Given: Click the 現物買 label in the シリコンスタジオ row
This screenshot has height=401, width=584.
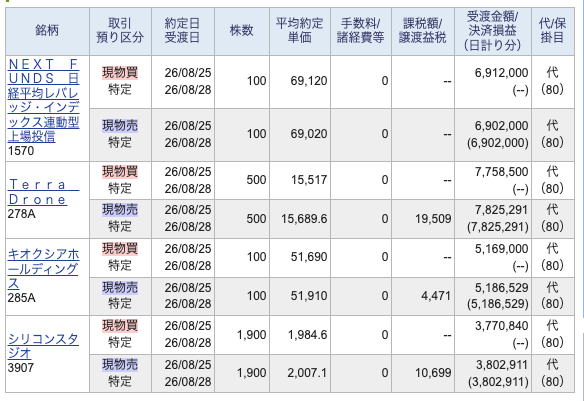Looking at the screenshot, I should coord(120,326).
